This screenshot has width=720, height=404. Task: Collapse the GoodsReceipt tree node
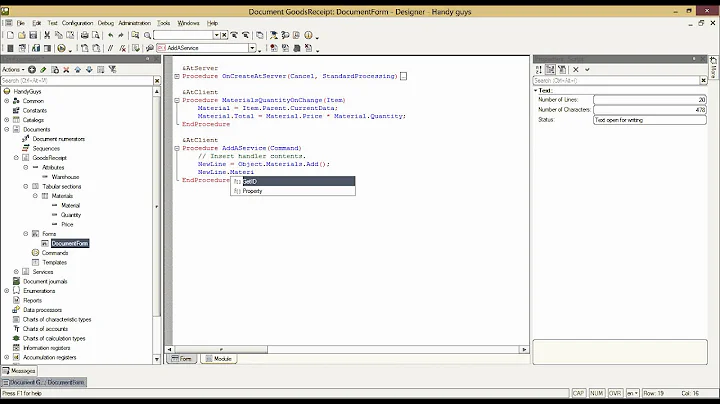[17, 157]
